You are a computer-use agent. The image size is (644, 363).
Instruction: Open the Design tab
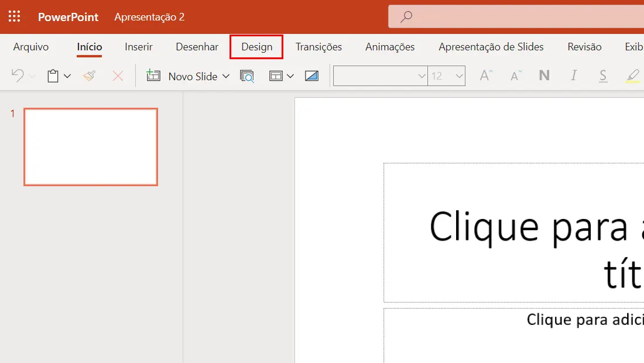point(256,47)
